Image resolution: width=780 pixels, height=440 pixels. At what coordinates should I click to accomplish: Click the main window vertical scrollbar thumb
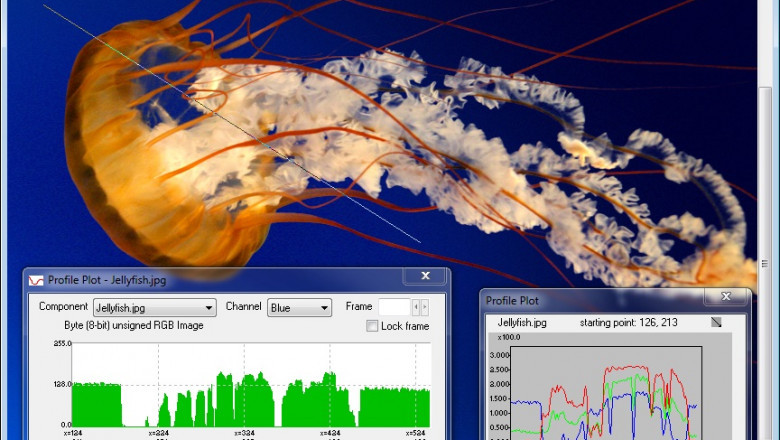tap(765, 264)
